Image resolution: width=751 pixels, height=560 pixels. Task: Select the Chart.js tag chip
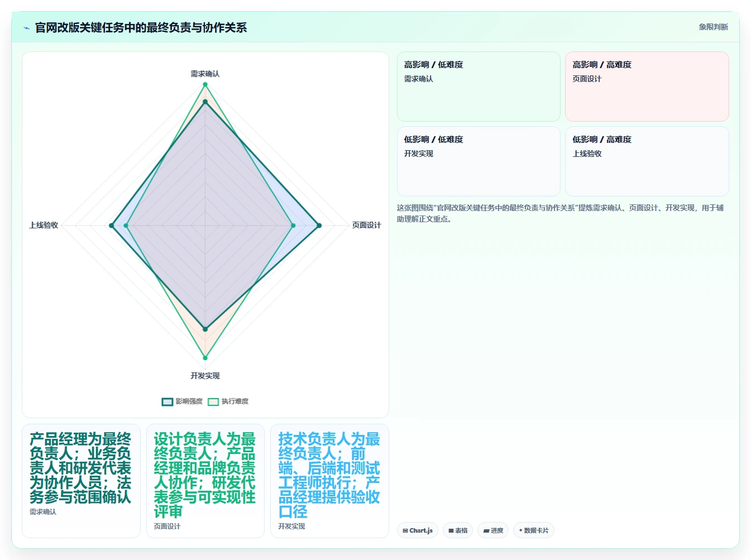[x=418, y=530]
